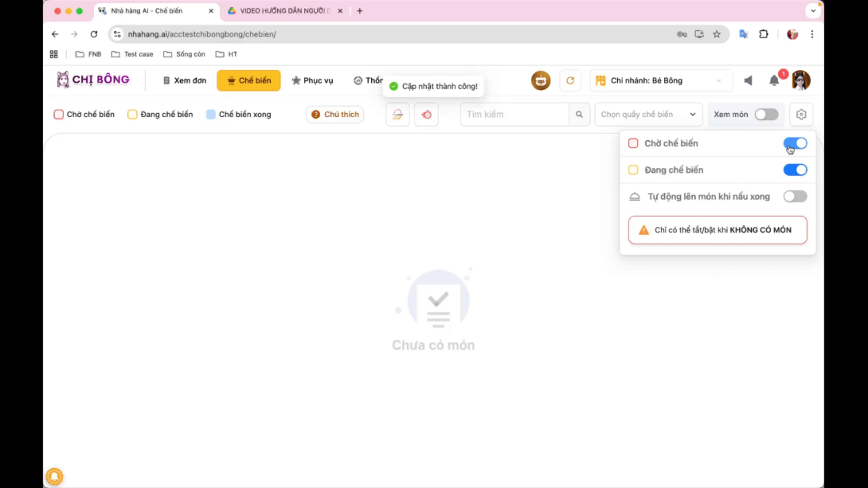Click the red stopwatch timer icon
Viewport: 868px width, 488px height.
coord(426,115)
